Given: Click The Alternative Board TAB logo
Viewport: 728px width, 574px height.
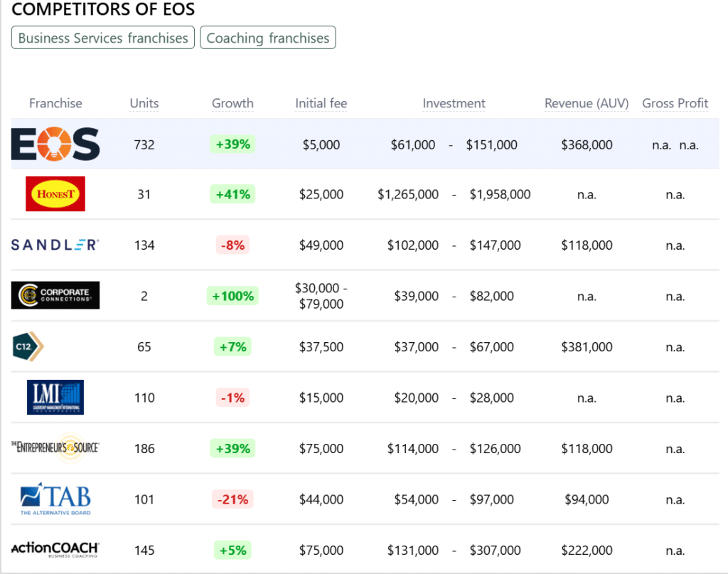Looking at the screenshot, I should 55,499.
